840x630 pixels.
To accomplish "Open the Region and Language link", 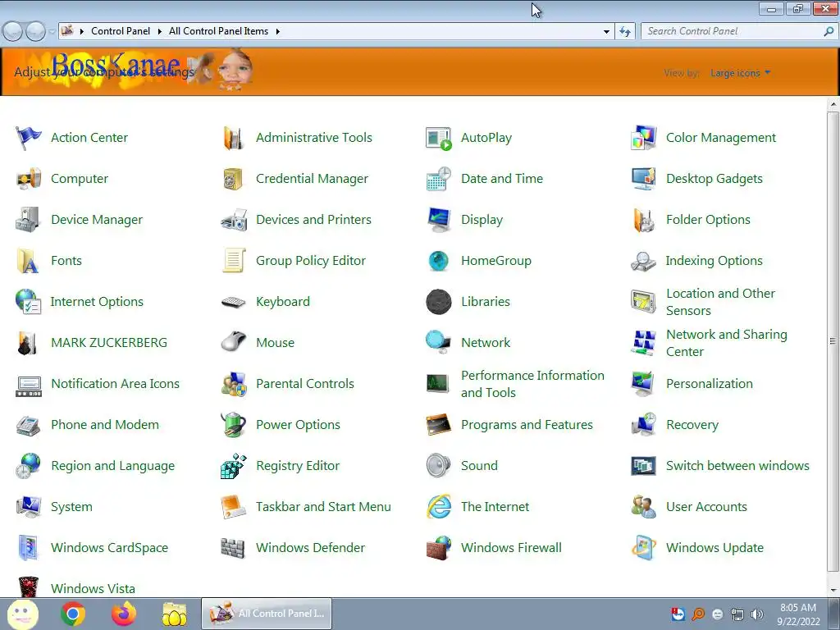I will pyautogui.click(x=113, y=466).
